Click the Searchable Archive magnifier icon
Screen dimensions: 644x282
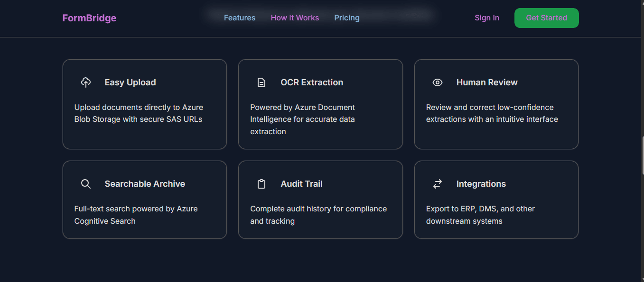pyautogui.click(x=86, y=184)
